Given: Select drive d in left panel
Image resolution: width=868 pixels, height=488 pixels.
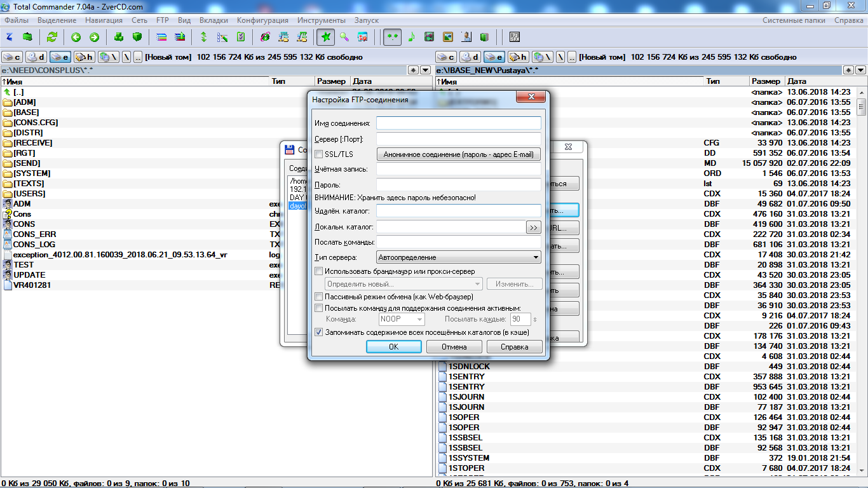Looking at the screenshot, I should tap(36, 57).
